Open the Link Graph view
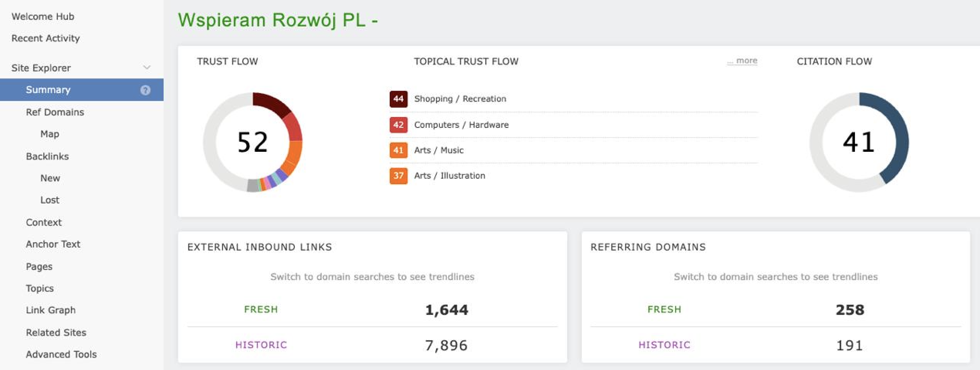Image resolution: width=980 pixels, height=370 pixels. click(x=51, y=310)
